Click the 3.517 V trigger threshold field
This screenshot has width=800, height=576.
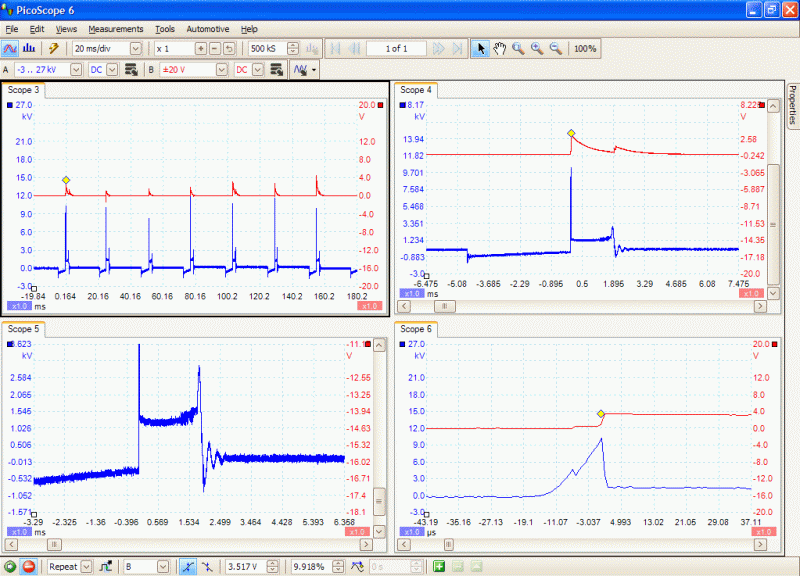point(246,566)
